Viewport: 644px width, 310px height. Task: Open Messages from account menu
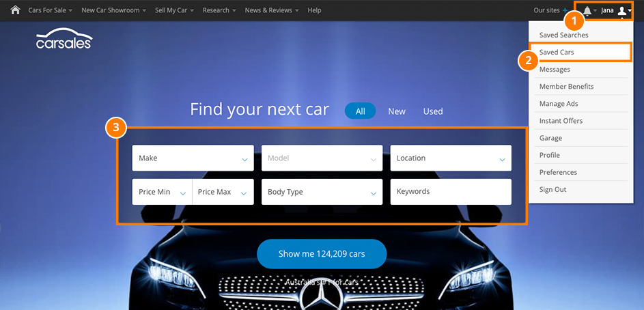(x=580, y=70)
